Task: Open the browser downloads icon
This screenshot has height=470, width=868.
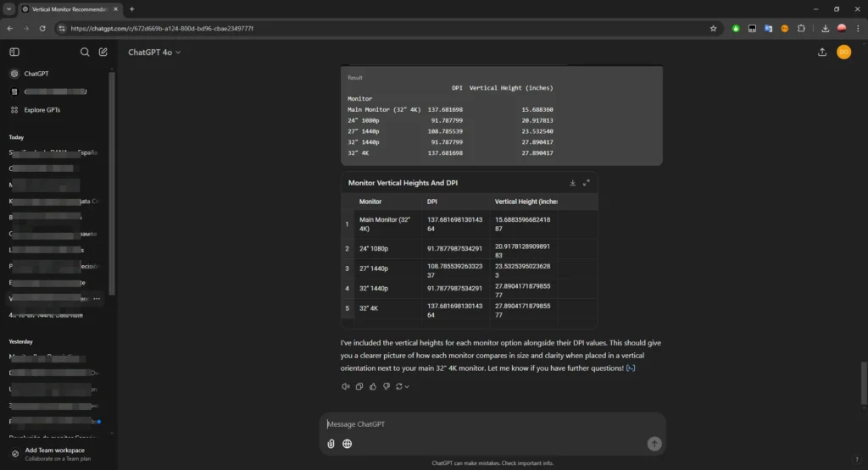Action: [x=825, y=28]
